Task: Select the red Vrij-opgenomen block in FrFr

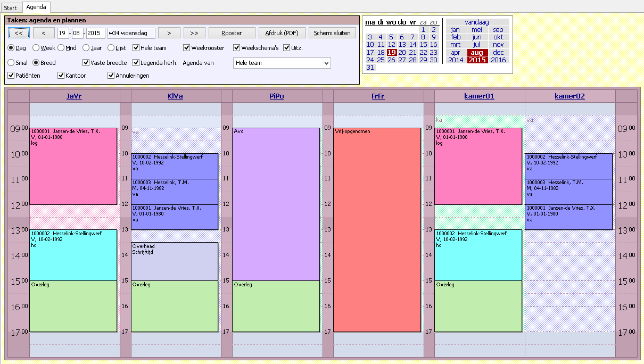Action: coord(377,229)
